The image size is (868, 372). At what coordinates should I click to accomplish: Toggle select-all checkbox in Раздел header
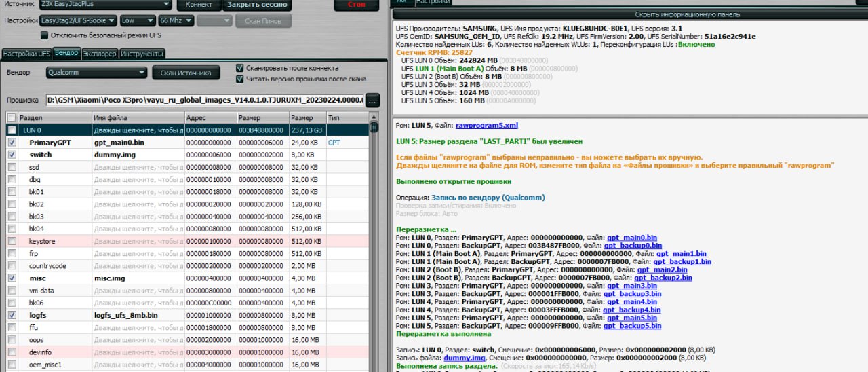point(12,118)
